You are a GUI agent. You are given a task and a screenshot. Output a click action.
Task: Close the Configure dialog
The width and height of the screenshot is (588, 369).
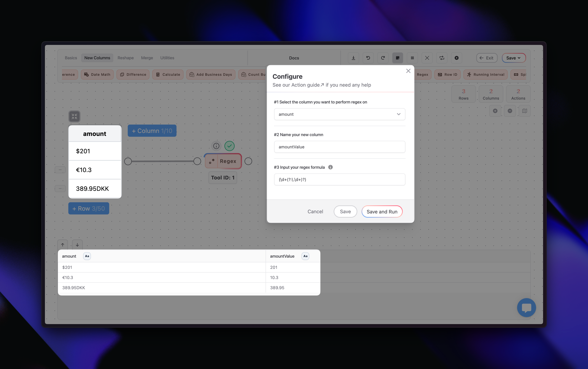click(408, 71)
